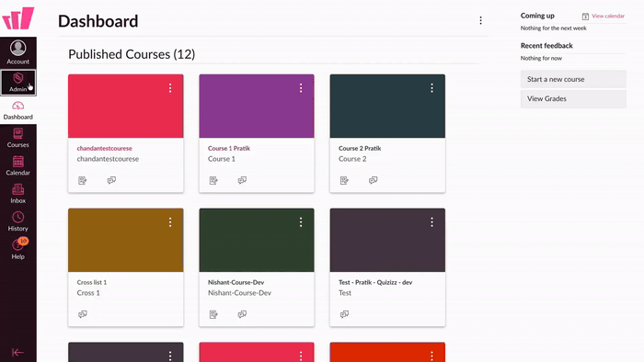
Task: Click the calendar icon beside View calendar
Action: pyautogui.click(x=585, y=17)
